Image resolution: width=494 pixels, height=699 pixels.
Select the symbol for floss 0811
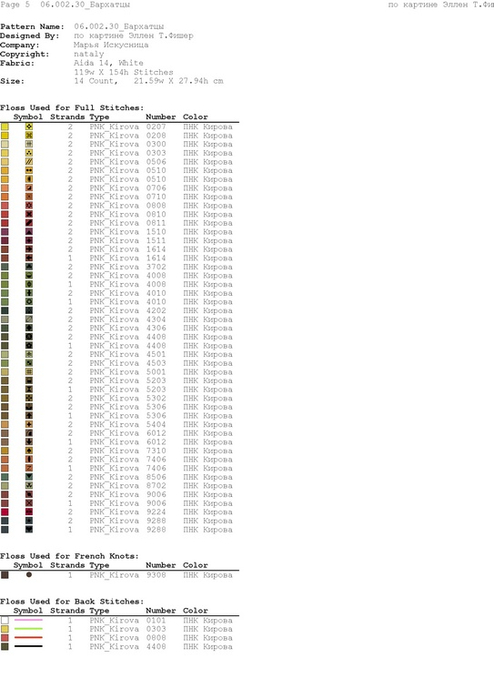(x=29, y=223)
